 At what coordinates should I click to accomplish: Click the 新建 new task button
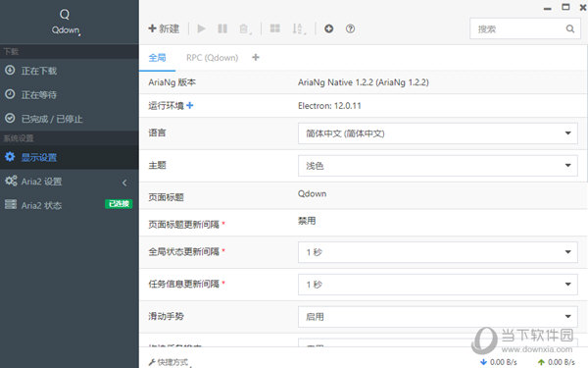coord(164,28)
